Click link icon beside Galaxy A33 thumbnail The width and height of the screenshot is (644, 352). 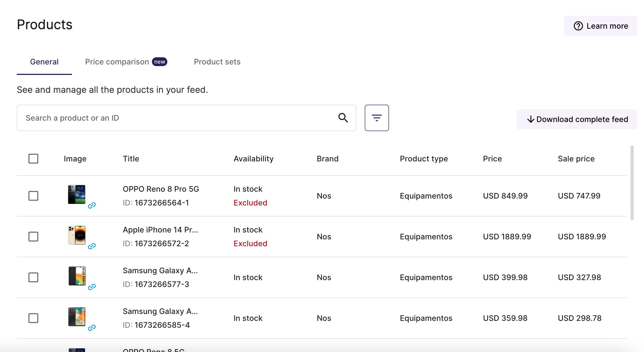pyautogui.click(x=92, y=287)
